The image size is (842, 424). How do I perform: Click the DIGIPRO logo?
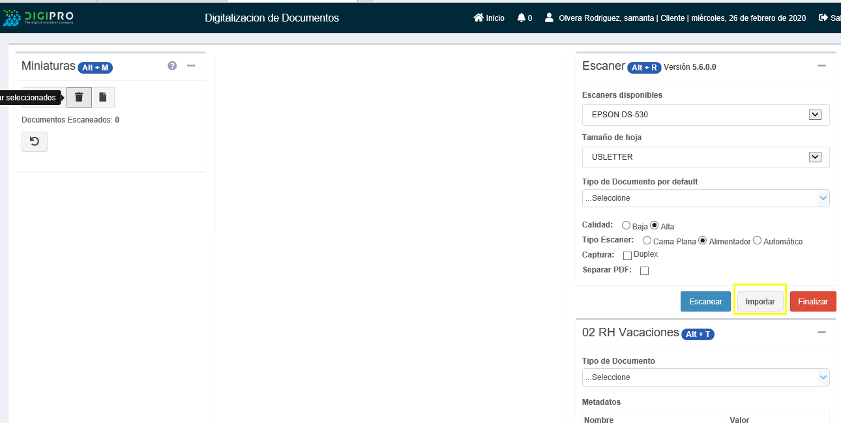[x=38, y=18]
